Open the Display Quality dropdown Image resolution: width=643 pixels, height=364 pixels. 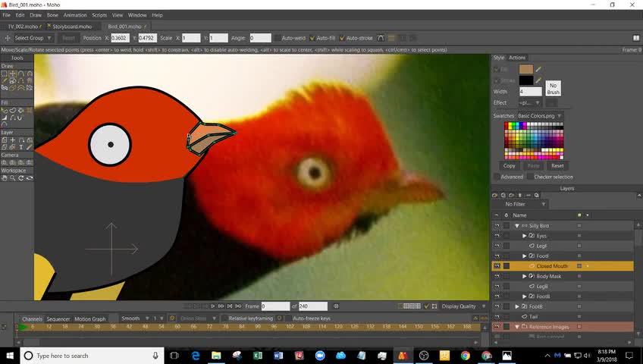coord(463,306)
